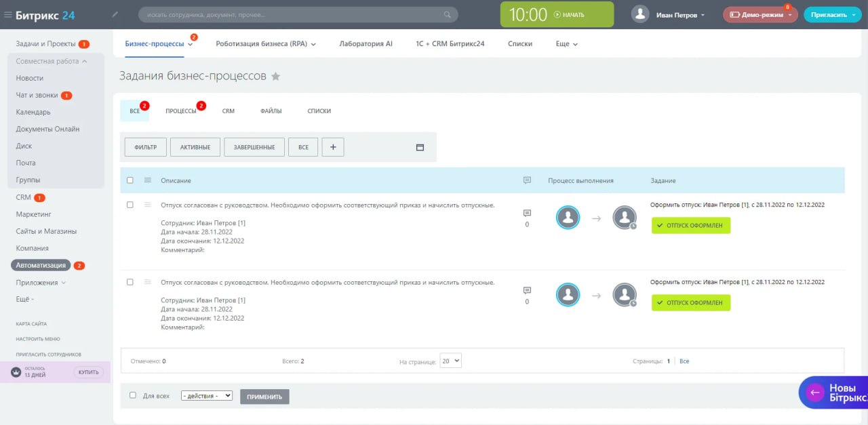The image size is (868, 425).
Task: Switch to the ПРОЦЕССЫ tab
Action: click(x=181, y=110)
